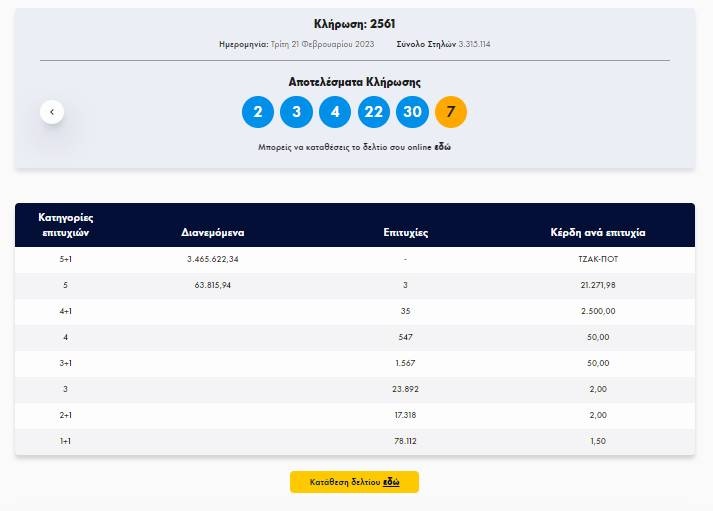Click the orange joker number 7 ball
713x511 pixels.
tap(451, 112)
